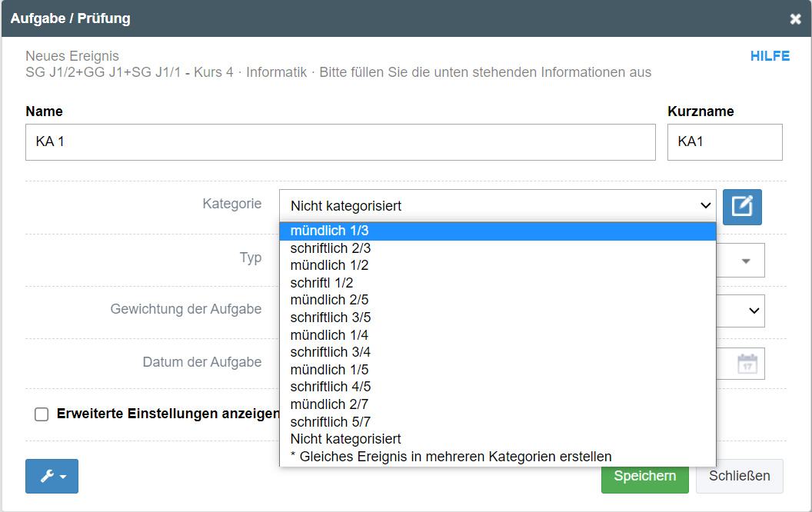Open the calendar date picker icon
Screen dimensions: 812x512
[x=747, y=364]
